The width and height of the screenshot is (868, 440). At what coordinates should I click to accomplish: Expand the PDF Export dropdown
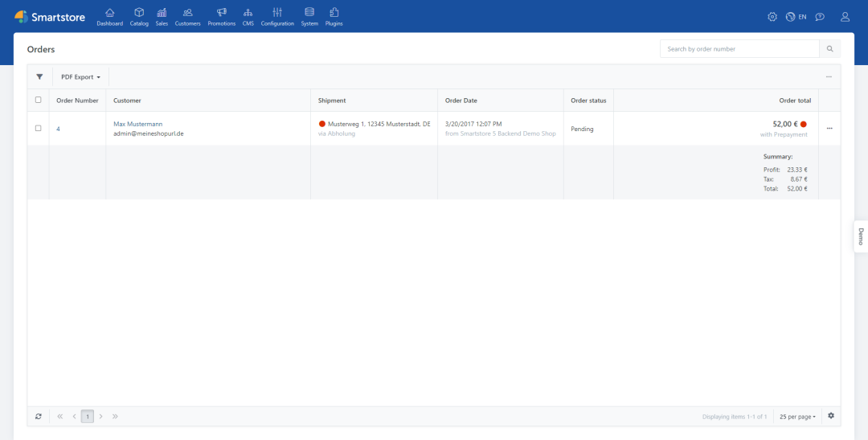[x=80, y=77]
